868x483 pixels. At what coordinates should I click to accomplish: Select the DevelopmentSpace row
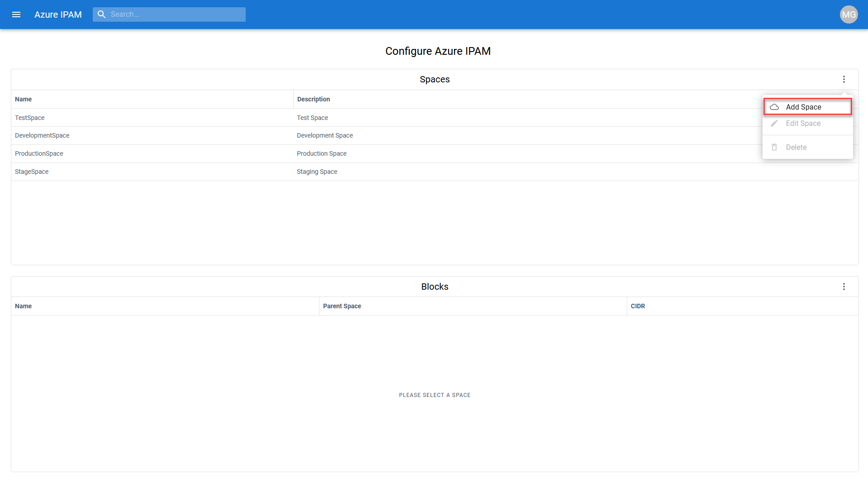[x=434, y=135]
